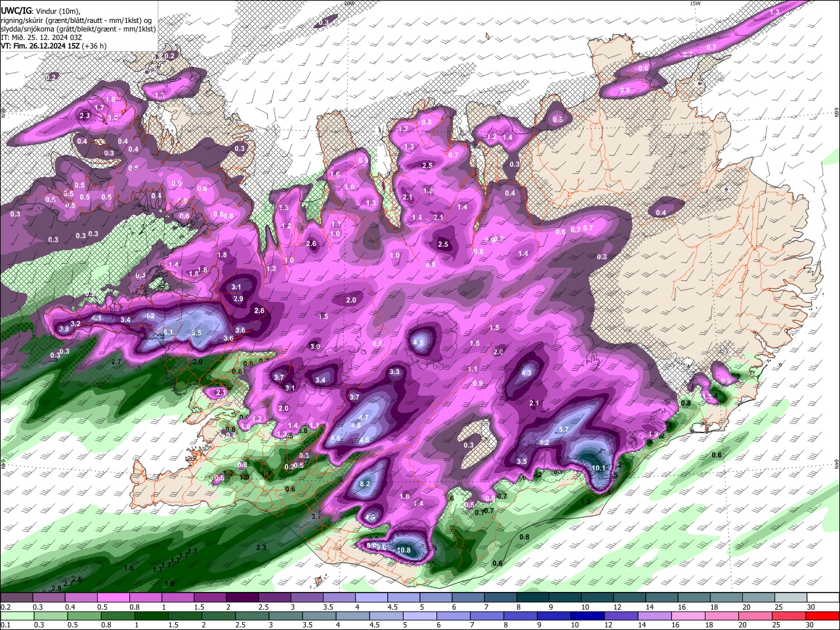Click the 10.1 precipitation value in the southeast
Image resolution: width=840 pixels, height=630 pixels.
click(598, 468)
